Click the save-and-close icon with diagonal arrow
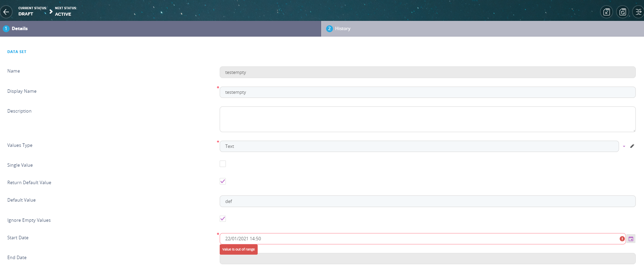644x268 pixels. click(606, 12)
